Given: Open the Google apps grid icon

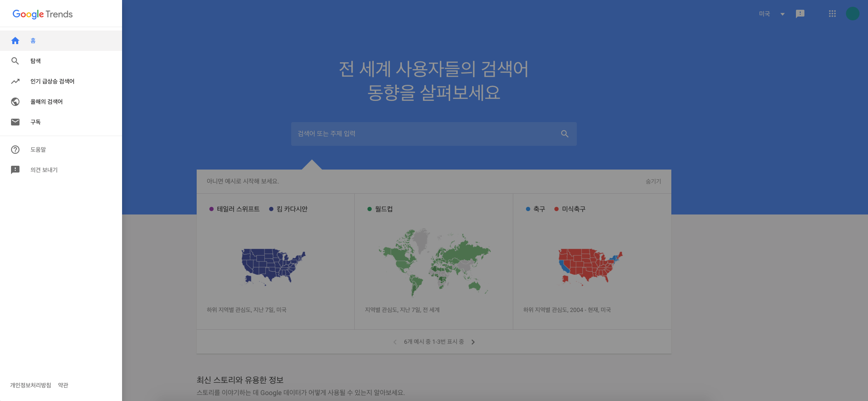Looking at the screenshot, I should [x=832, y=14].
